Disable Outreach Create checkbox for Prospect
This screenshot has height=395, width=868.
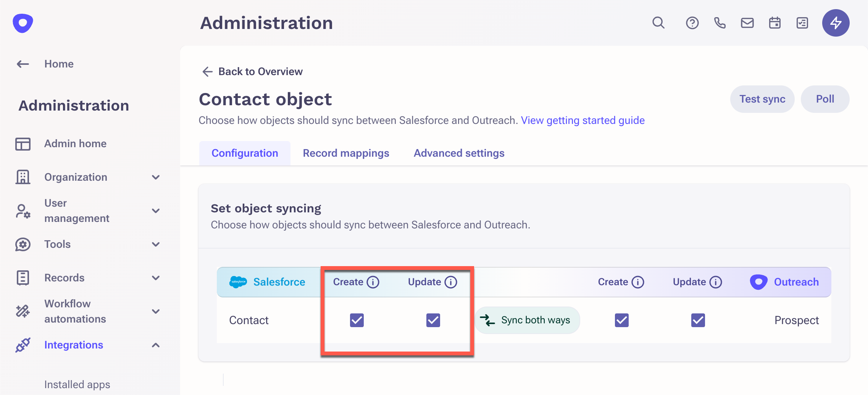(622, 320)
